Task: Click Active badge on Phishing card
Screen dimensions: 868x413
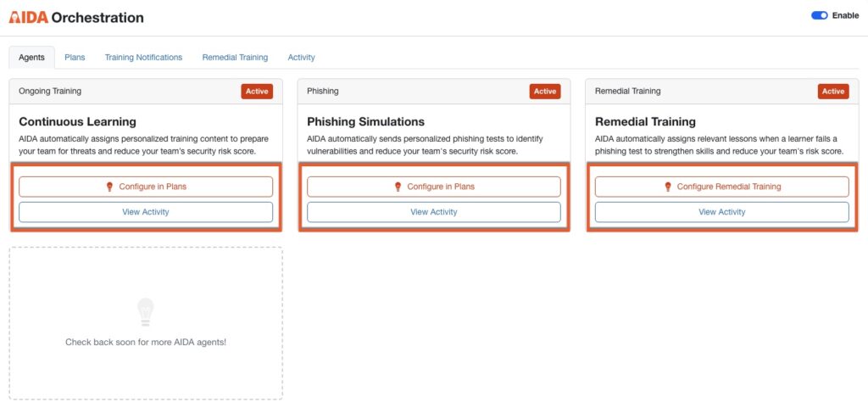Action: pyautogui.click(x=545, y=92)
